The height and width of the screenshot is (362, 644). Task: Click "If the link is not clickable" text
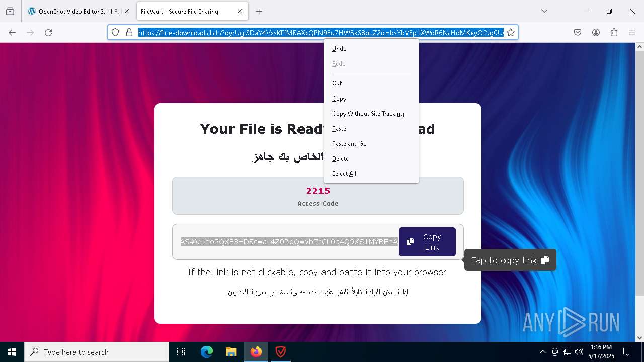coord(317,272)
